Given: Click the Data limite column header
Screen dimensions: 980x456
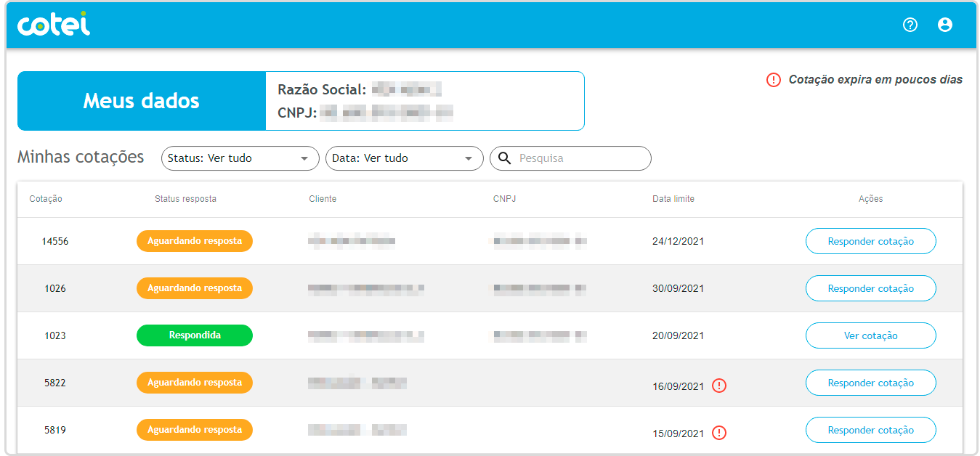Looking at the screenshot, I should 673,199.
